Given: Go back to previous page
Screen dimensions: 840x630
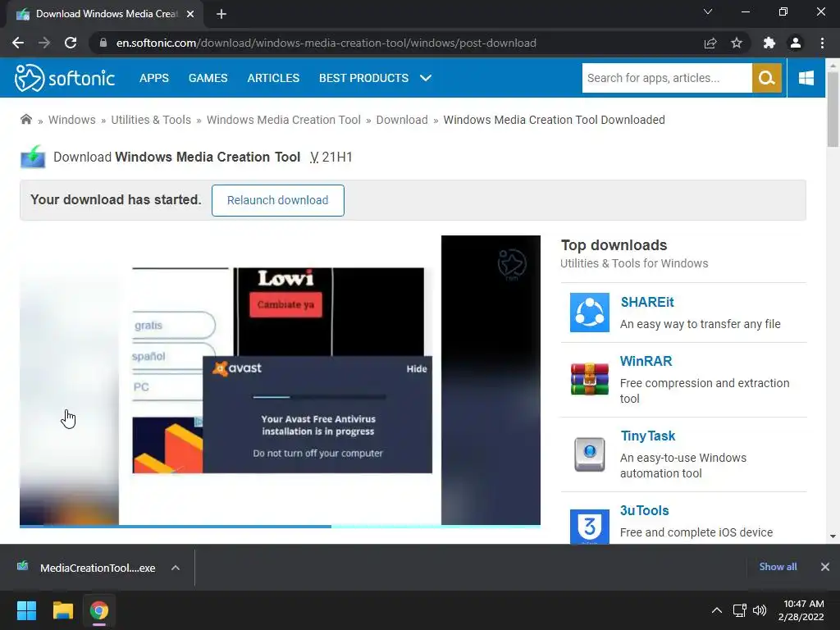Looking at the screenshot, I should (18, 43).
